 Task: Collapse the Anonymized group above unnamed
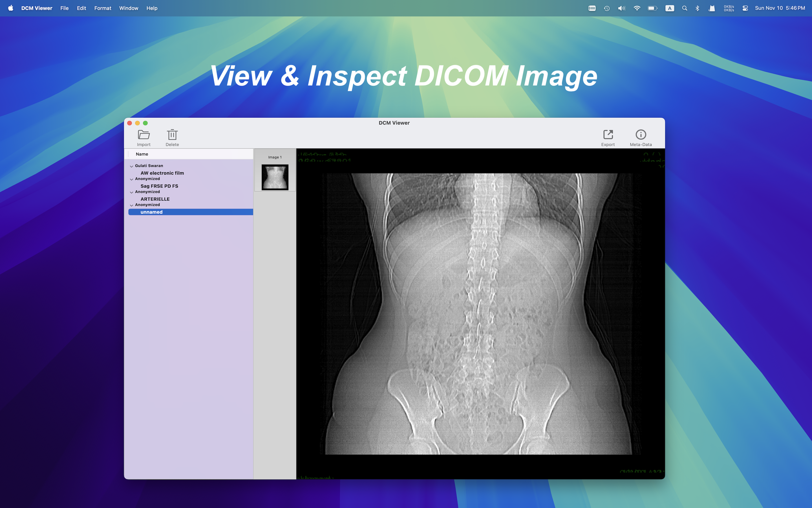(x=132, y=205)
